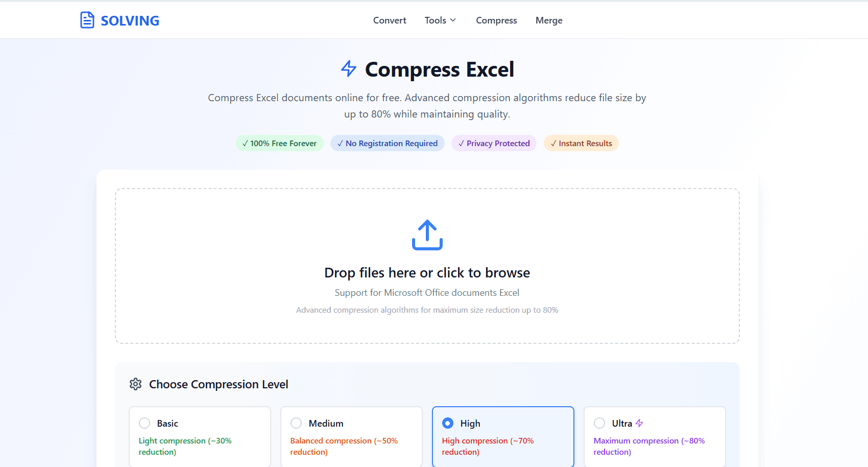
Task: Click the checkmark on Instant Results badge
Action: (x=554, y=143)
